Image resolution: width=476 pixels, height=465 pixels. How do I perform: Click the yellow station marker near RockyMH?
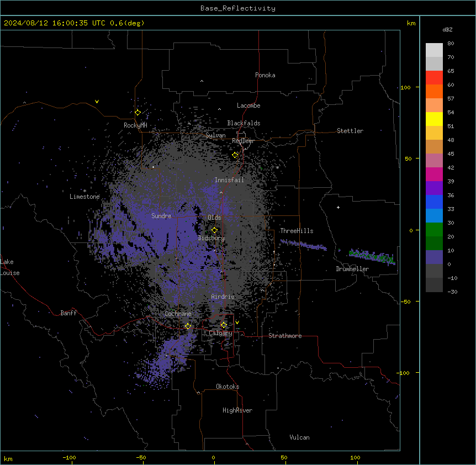138,113
